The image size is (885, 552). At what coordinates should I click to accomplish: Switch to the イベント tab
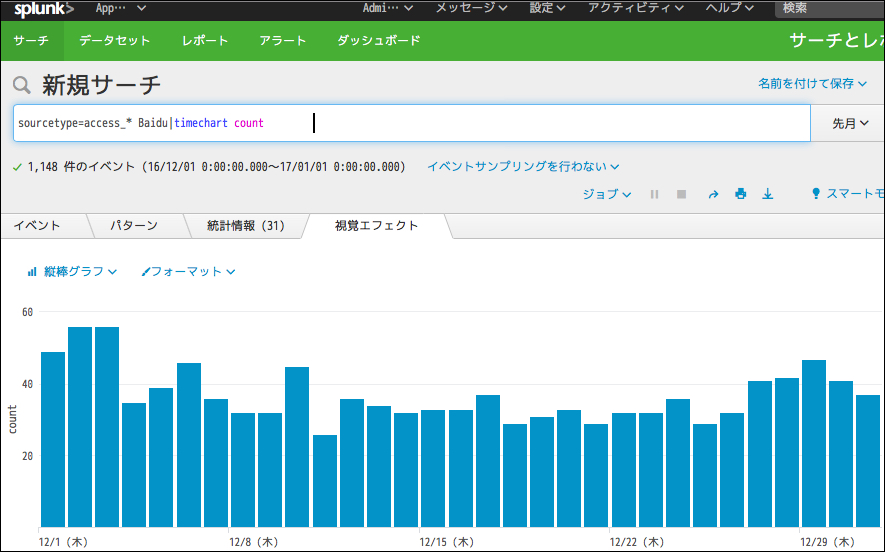click(x=37, y=226)
